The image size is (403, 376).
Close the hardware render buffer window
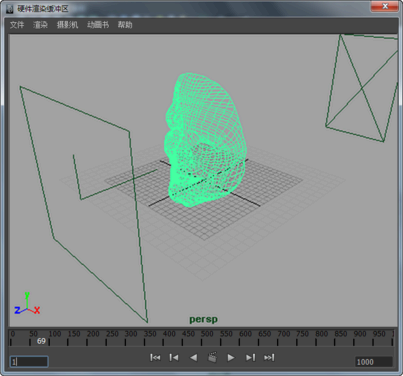click(385, 6)
